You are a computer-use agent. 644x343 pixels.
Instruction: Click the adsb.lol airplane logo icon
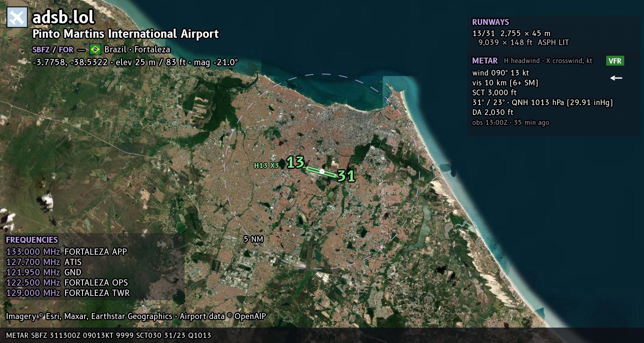[17, 18]
